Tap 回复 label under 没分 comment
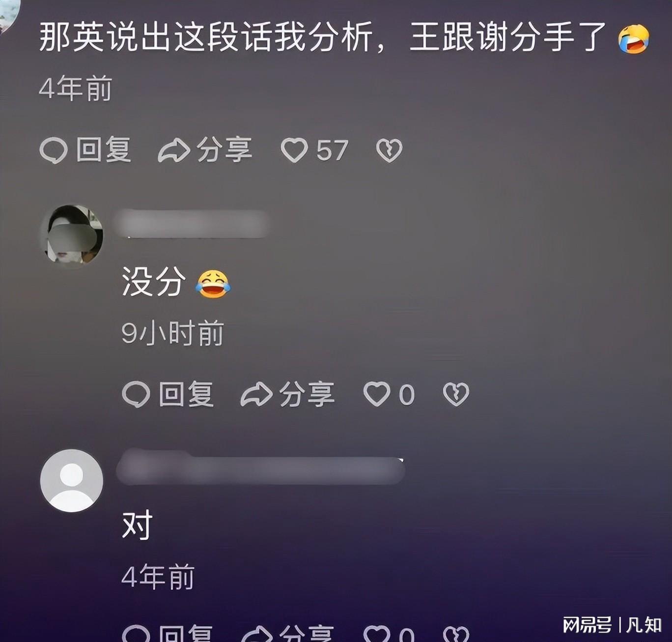 pos(186,394)
